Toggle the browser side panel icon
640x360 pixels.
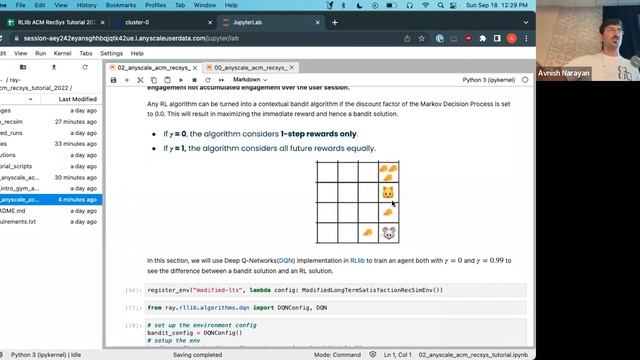tap(497, 38)
